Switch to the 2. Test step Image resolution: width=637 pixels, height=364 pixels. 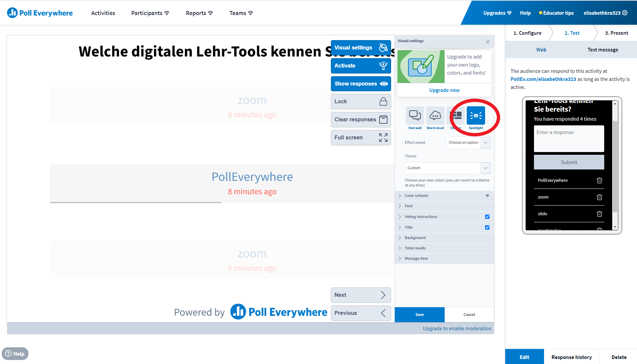[x=572, y=33]
